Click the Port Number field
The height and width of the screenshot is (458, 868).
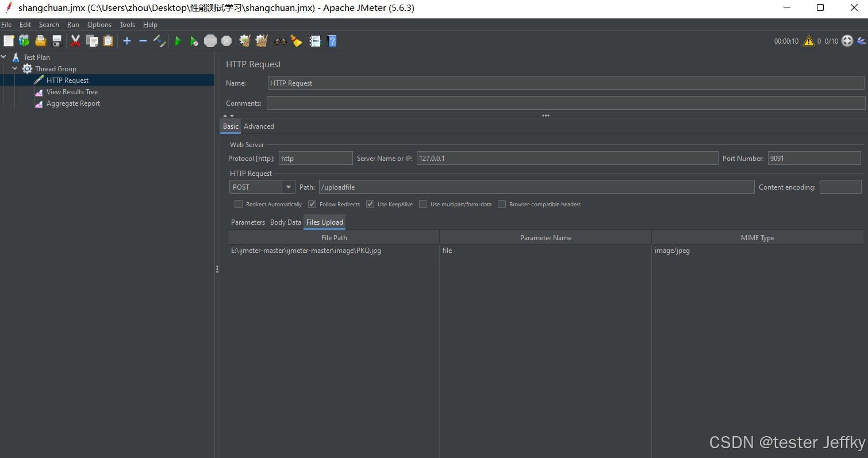pyautogui.click(x=815, y=158)
